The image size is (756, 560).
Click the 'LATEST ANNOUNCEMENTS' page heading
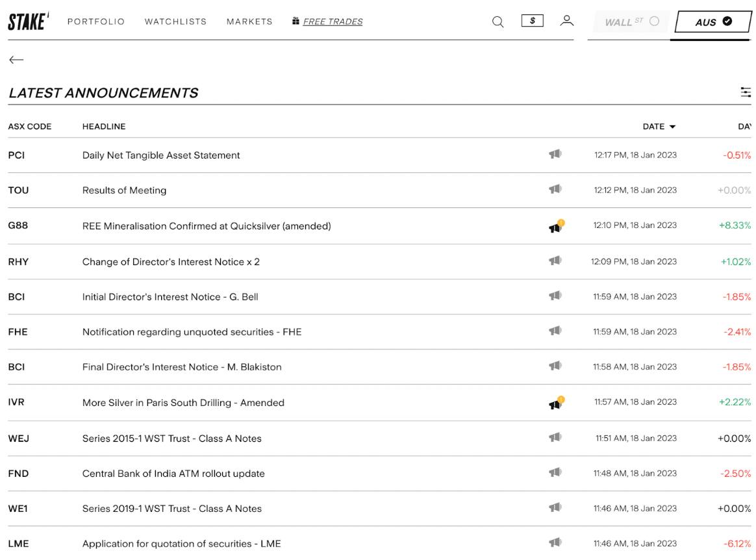pyautogui.click(x=104, y=93)
